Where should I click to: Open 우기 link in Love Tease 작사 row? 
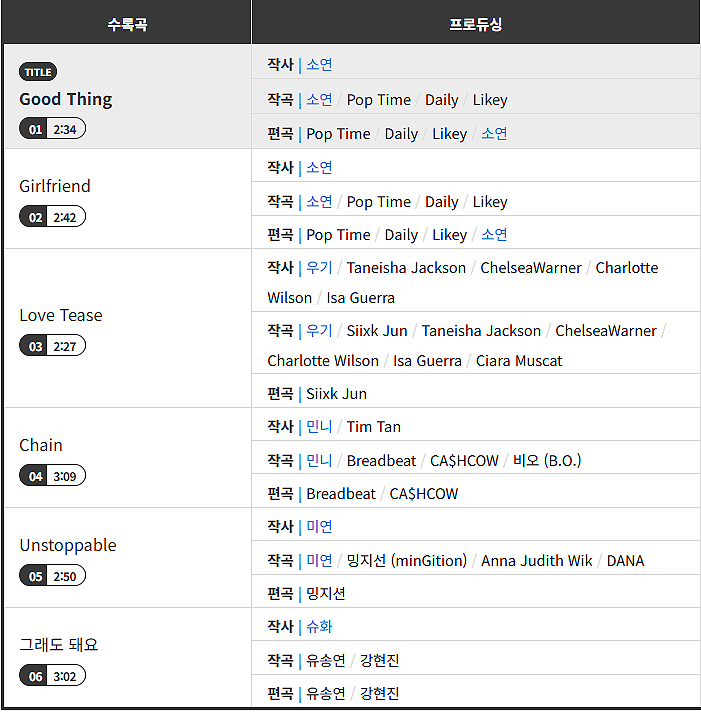(x=319, y=268)
